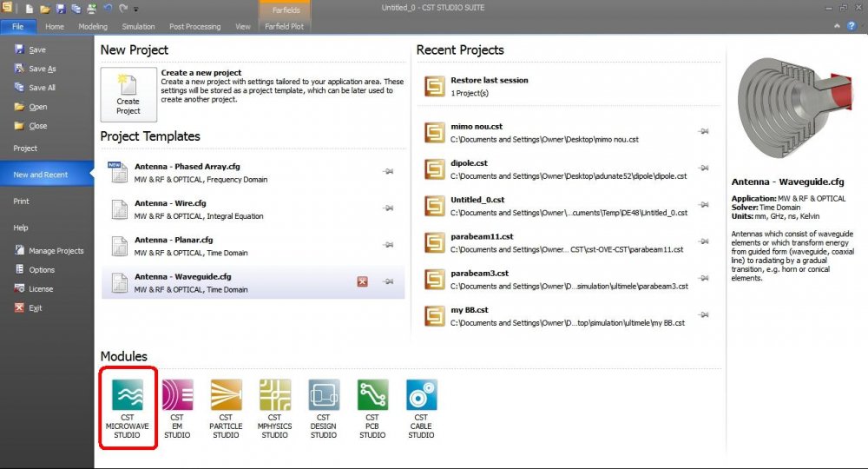Pin the Antenna Wire template
868x469 pixels.
(389, 208)
